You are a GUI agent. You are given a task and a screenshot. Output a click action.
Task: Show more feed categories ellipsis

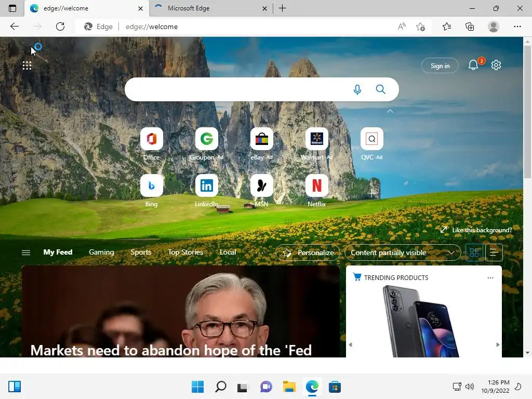259,252
